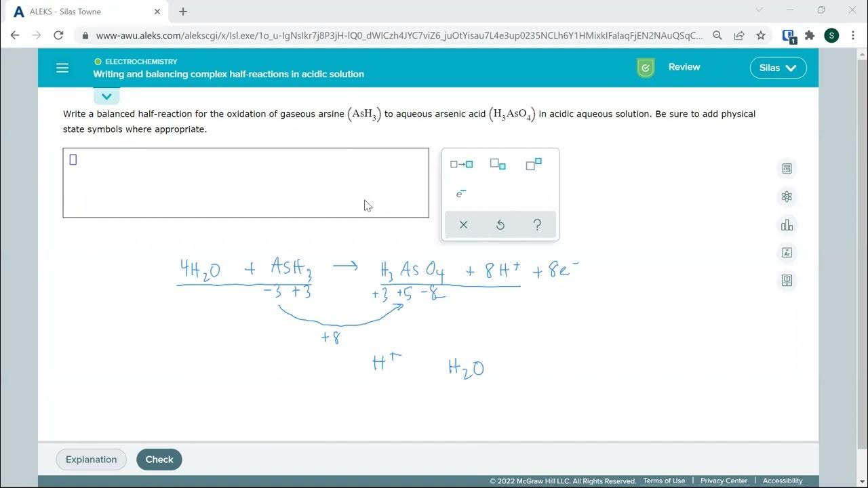
Task: Open the bar chart data tool
Action: (787, 225)
